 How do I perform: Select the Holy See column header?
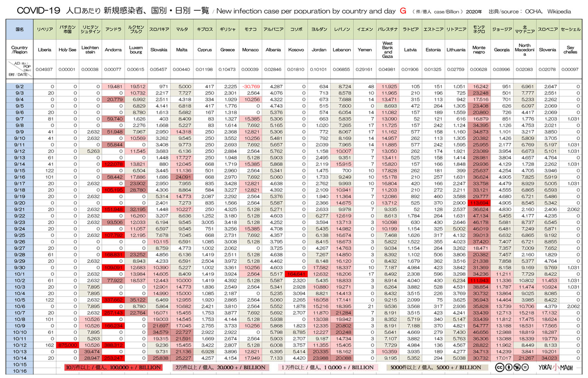67,49
